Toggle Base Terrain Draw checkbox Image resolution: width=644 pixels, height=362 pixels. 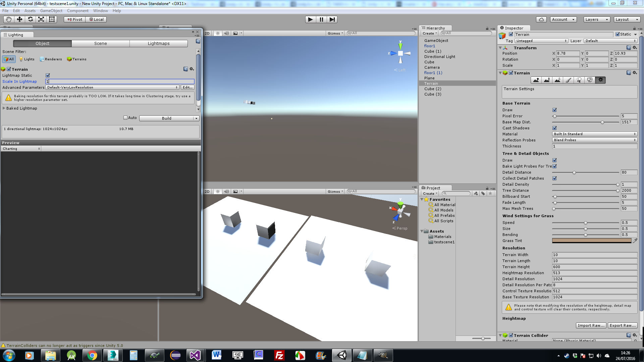554,110
